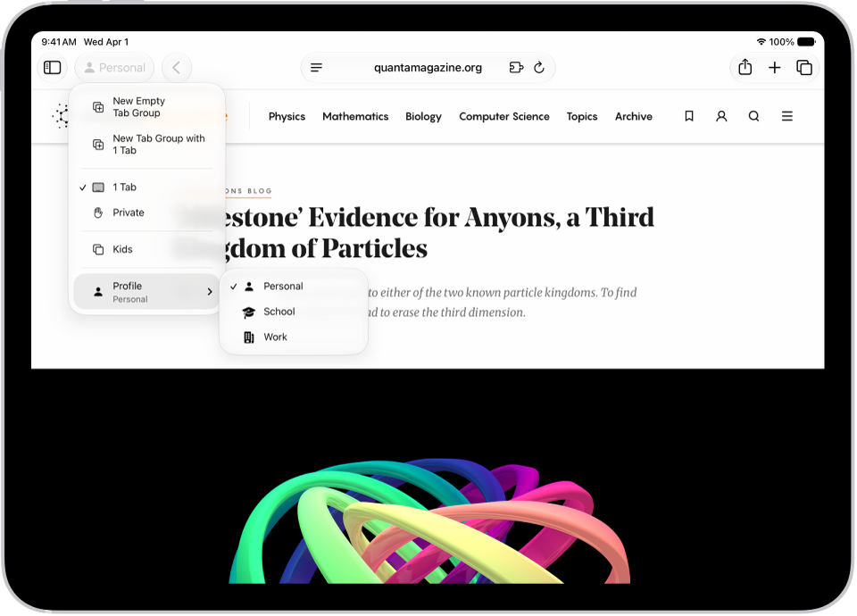Open the Biology section
Image resolution: width=857 pixels, height=616 pixels.
click(x=423, y=116)
